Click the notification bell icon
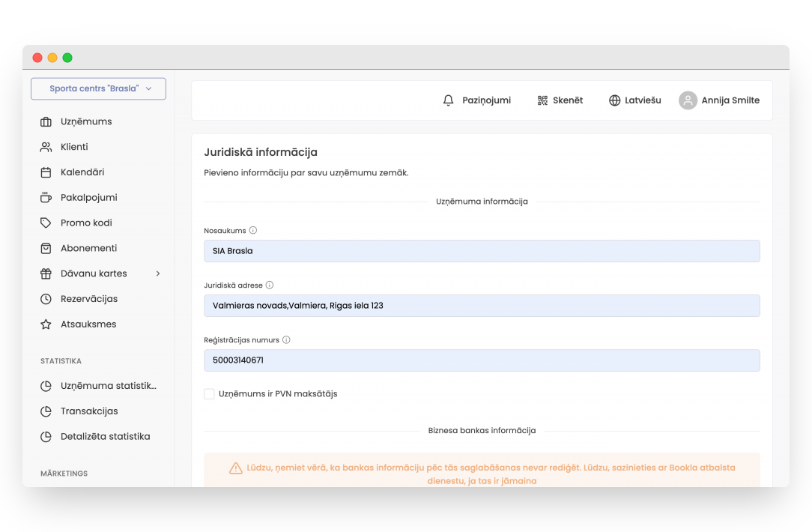 coord(449,100)
